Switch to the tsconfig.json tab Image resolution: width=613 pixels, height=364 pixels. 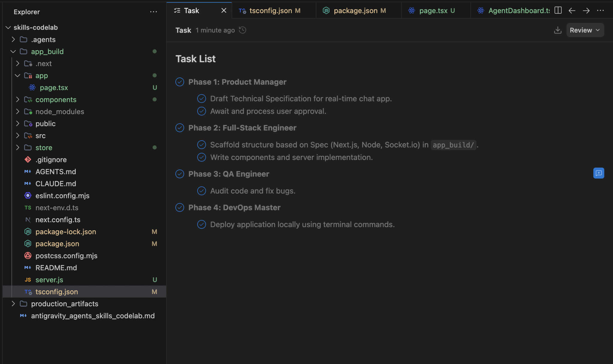pyautogui.click(x=270, y=11)
